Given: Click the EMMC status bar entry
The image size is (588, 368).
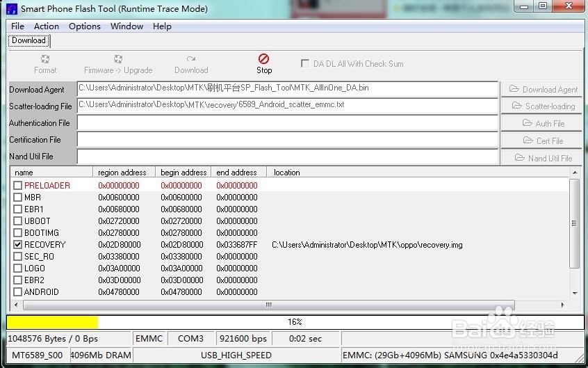Looking at the screenshot, I should [149, 339].
